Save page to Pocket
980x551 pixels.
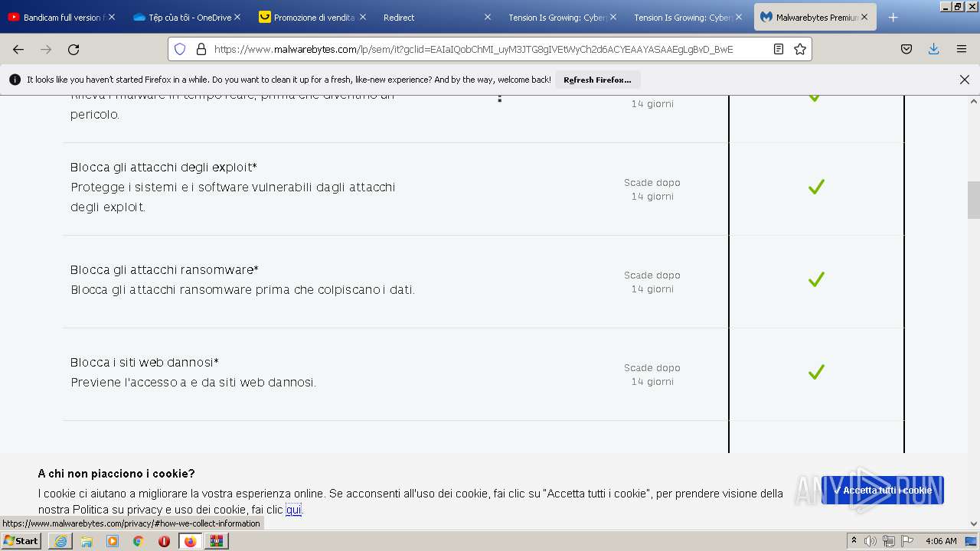click(x=906, y=49)
